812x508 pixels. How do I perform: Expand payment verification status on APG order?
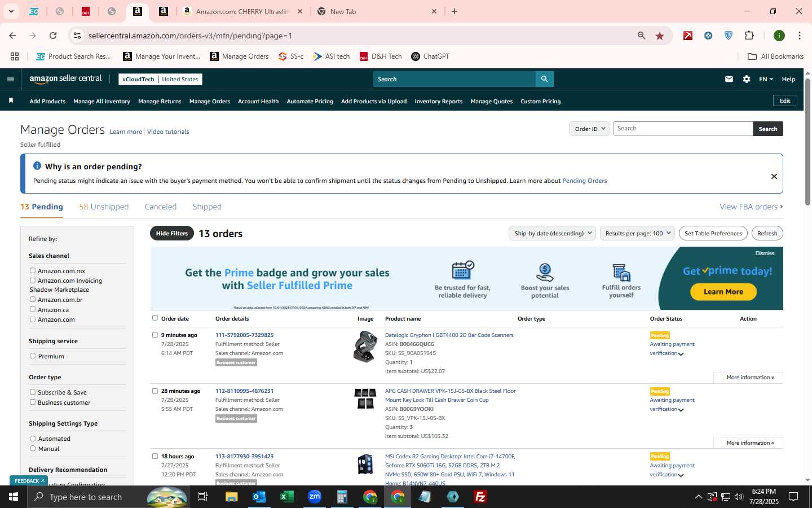pos(681,410)
